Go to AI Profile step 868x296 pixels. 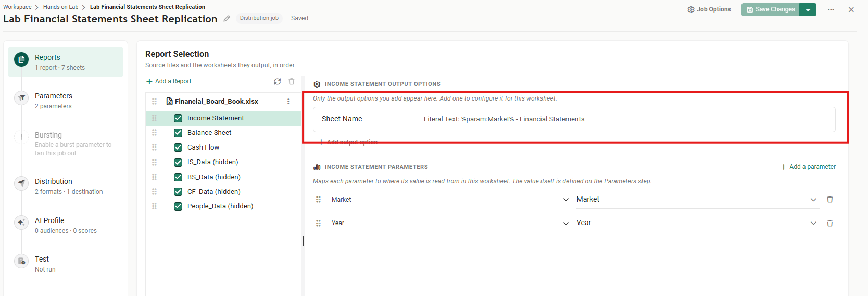pyautogui.click(x=66, y=225)
